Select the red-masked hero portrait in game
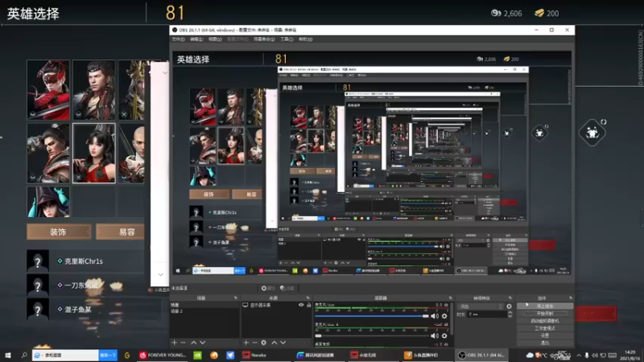Image resolution: width=644 pixels, height=362 pixels. pyautogui.click(x=48, y=90)
